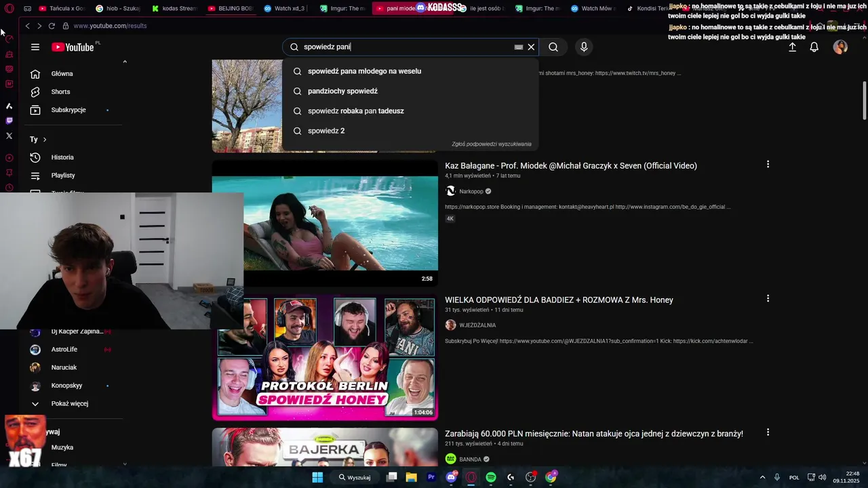Open the on-screen keyboard icon in search
Image resolution: width=868 pixels, height=488 pixels.
pyautogui.click(x=519, y=47)
